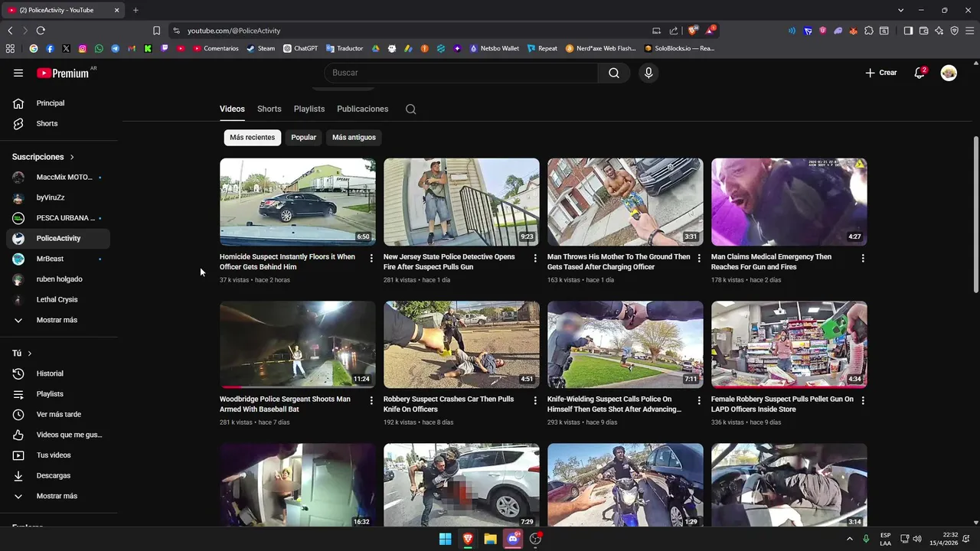980x551 pixels.
Task: Open Shorts in the sidebar
Action: pos(58,123)
